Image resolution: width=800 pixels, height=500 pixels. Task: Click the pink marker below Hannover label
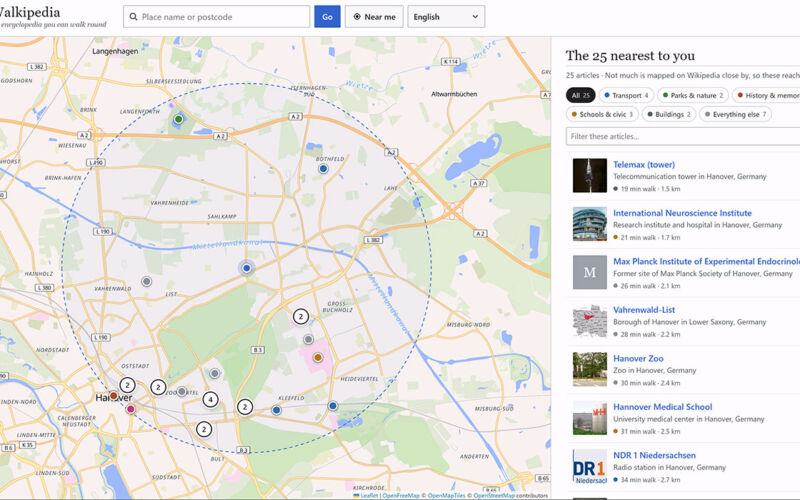coord(131,409)
